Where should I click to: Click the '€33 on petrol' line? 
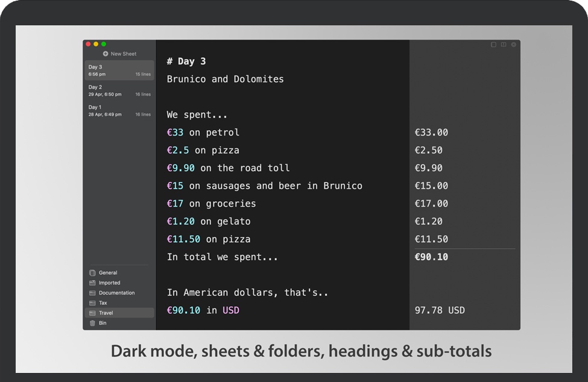tap(203, 133)
